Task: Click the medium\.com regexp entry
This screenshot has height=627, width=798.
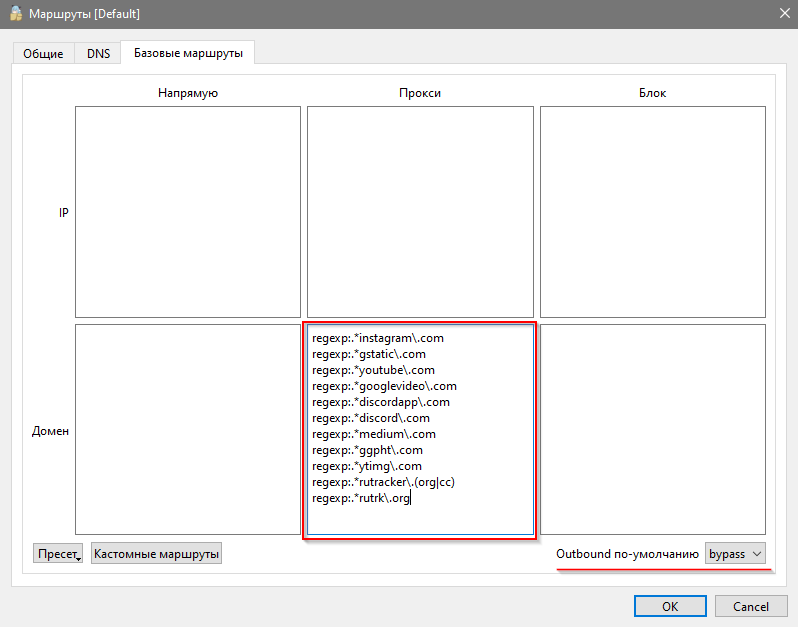Action: point(373,434)
